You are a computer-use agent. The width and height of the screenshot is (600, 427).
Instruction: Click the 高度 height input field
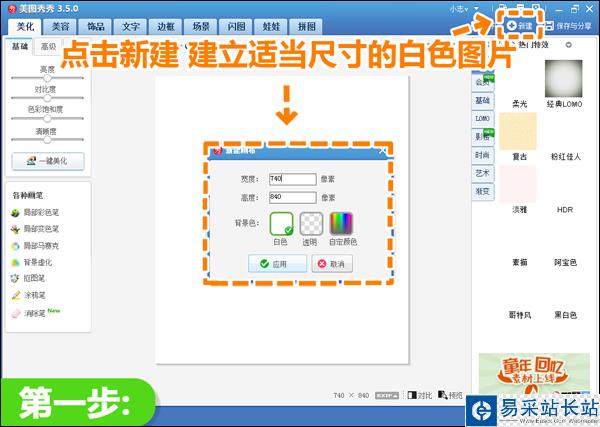[293, 198]
